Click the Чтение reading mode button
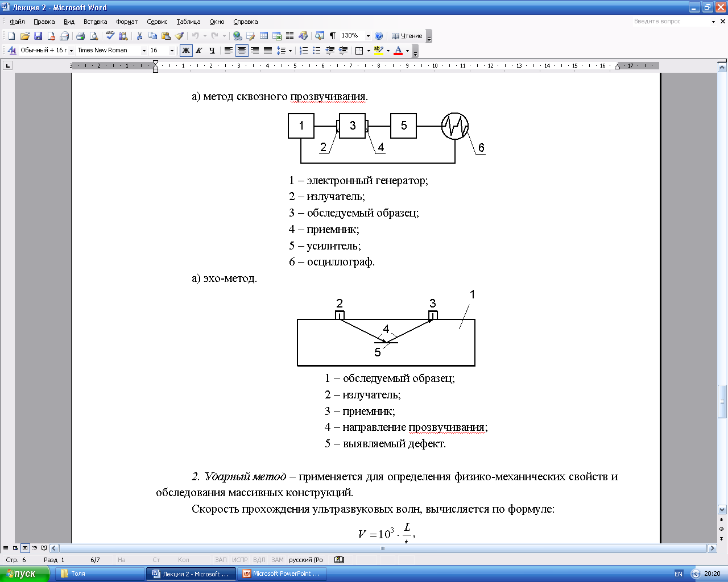This screenshot has width=728, height=582. tap(407, 36)
